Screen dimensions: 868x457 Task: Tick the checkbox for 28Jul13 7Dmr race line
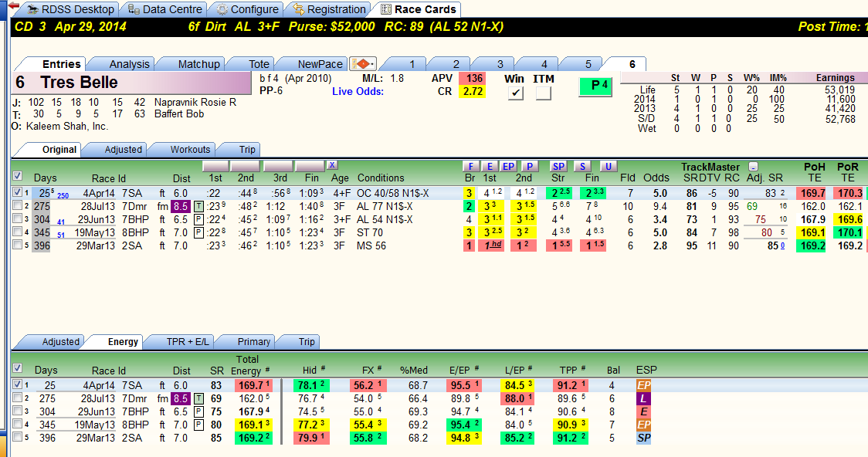[x=17, y=205]
